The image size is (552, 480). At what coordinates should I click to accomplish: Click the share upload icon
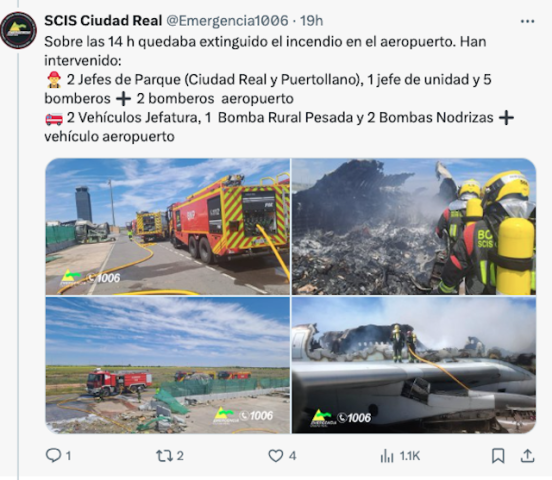(527, 456)
